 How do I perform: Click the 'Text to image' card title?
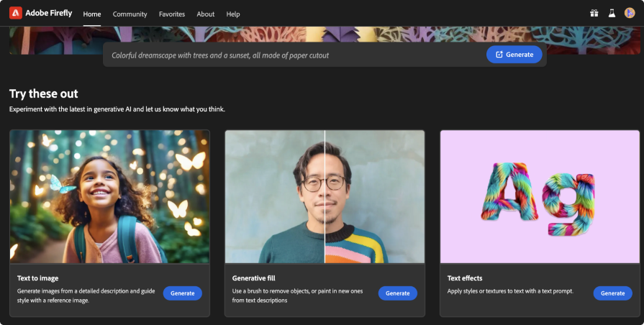click(37, 278)
